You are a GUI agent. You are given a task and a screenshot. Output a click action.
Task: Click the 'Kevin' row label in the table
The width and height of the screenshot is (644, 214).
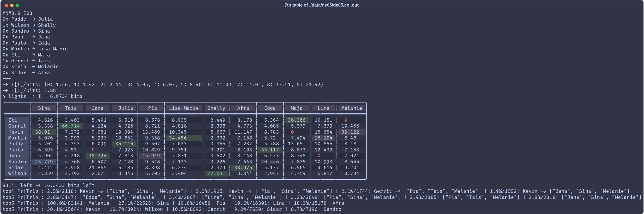tap(17, 132)
